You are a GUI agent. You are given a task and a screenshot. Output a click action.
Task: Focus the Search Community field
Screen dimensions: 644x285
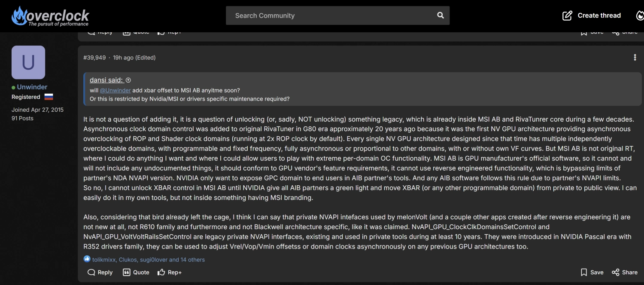pos(337,15)
